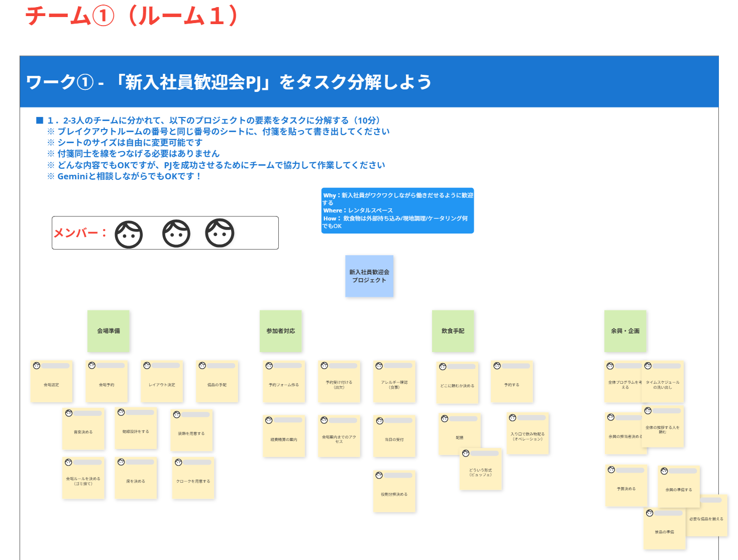The width and height of the screenshot is (738, 560).
Task: Select the avatar icon on the 配膳 sticky
Action: [x=445, y=419]
